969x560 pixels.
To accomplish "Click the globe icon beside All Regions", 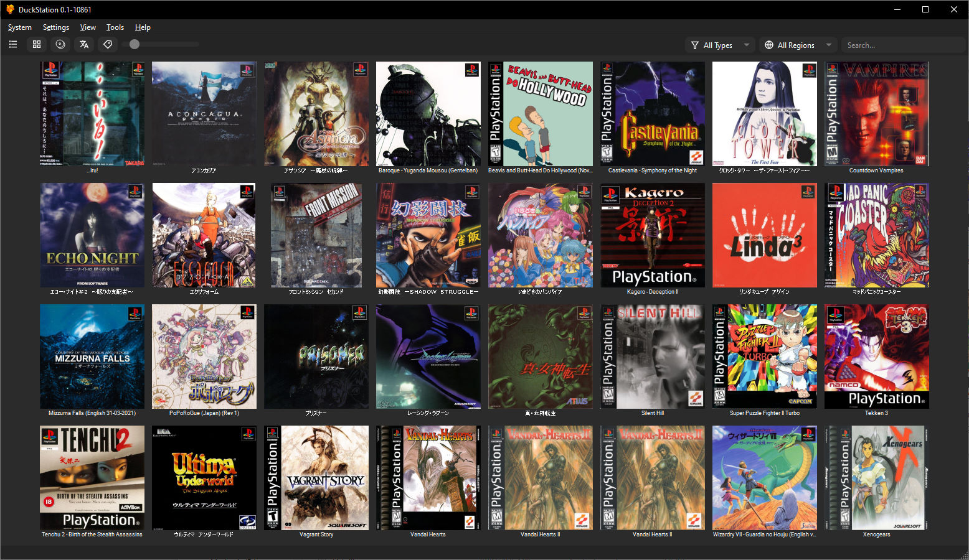I will pyautogui.click(x=769, y=45).
